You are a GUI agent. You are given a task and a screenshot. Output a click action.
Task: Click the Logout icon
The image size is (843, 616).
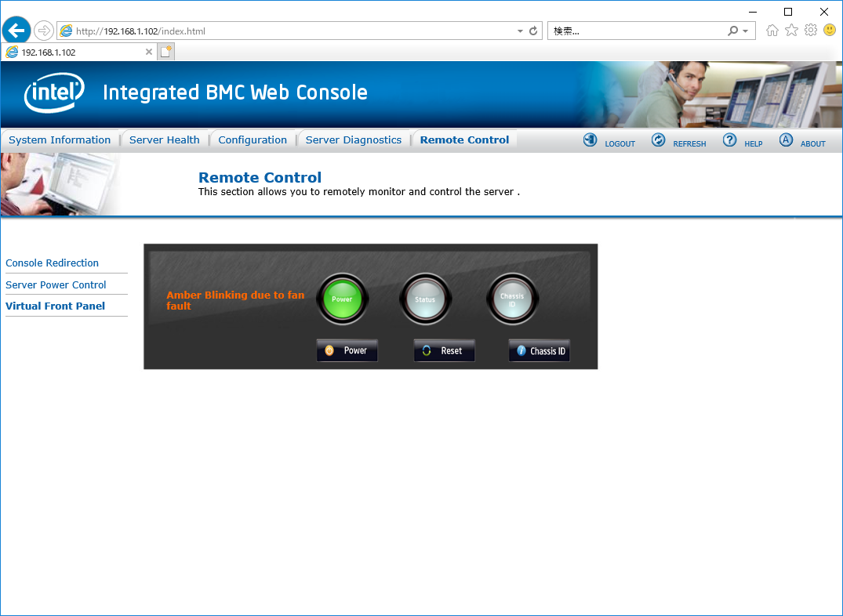click(590, 140)
